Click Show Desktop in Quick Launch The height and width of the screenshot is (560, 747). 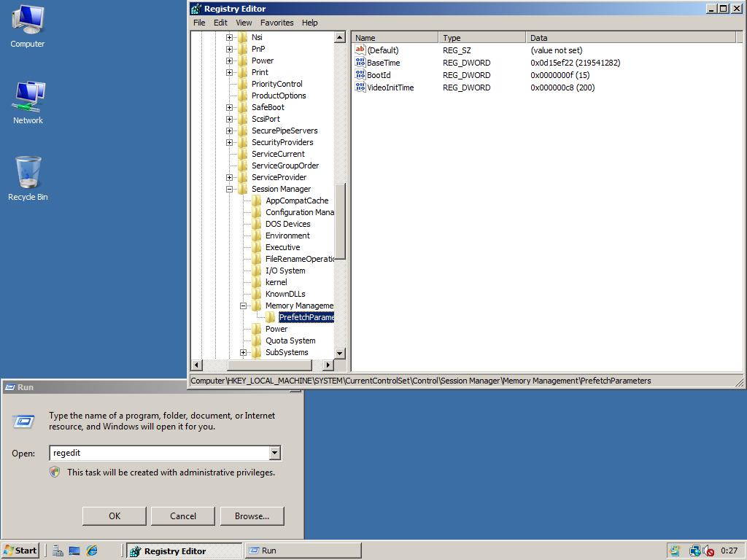74,551
